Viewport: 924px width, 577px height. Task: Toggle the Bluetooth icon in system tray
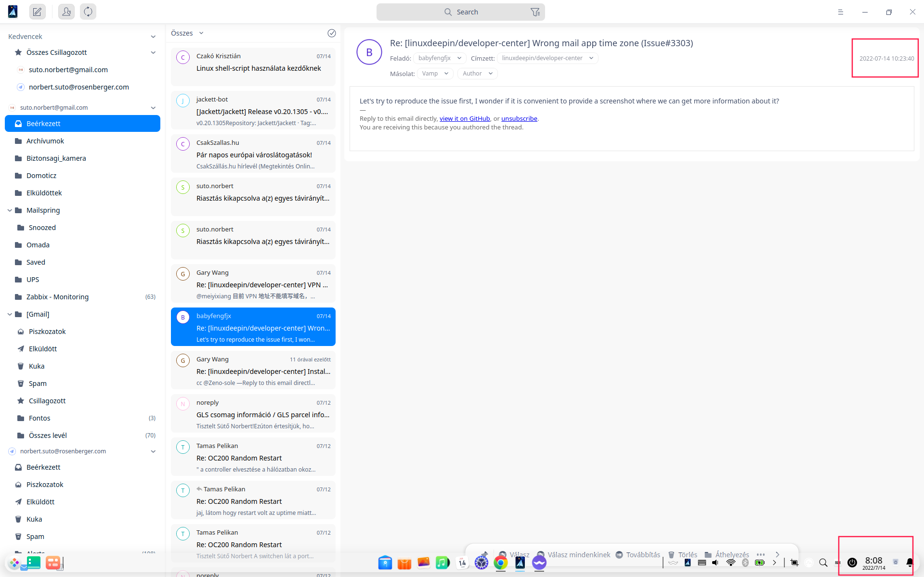pos(745,562)
